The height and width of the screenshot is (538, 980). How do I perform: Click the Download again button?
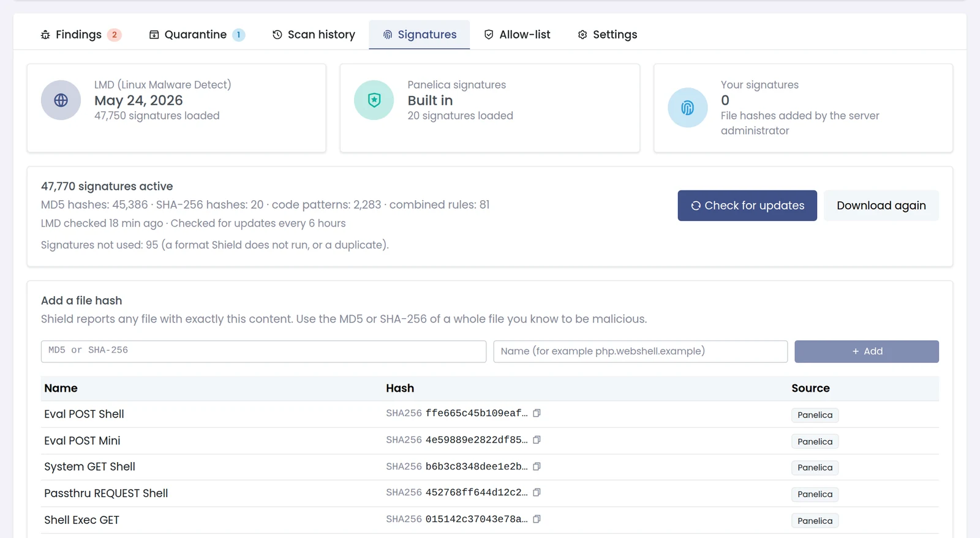point(881,206)
